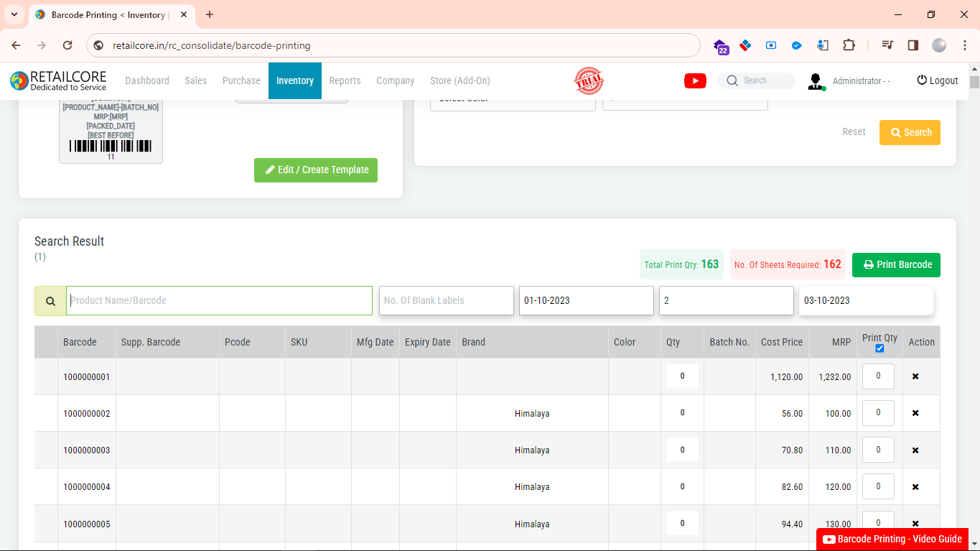Open Chrome tab search dropdown arrow

pos(14,14)
